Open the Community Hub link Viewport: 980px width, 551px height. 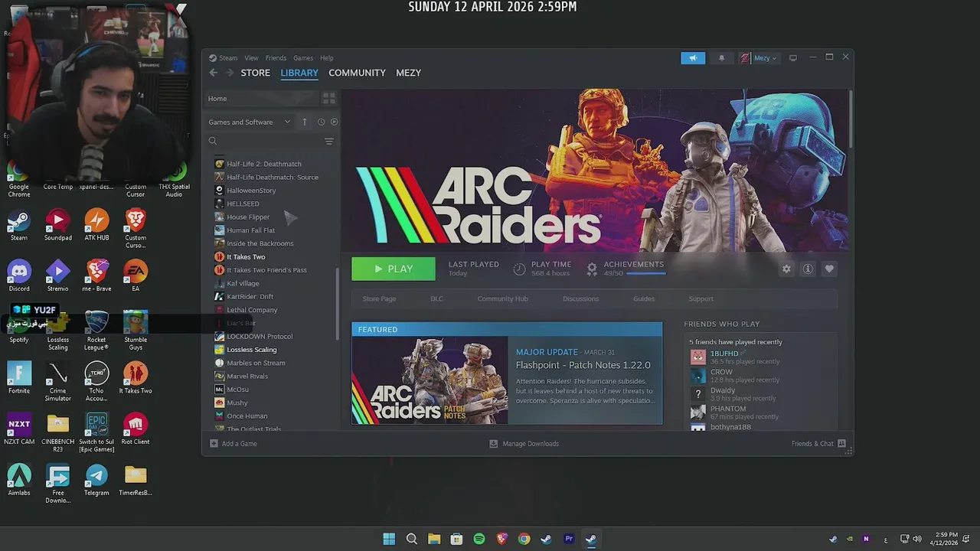(502, 298)
